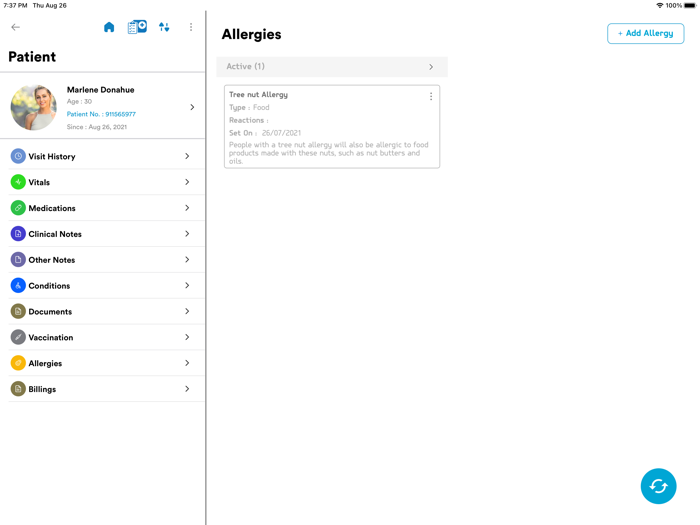Go to home via house icon

click(109, 27)
